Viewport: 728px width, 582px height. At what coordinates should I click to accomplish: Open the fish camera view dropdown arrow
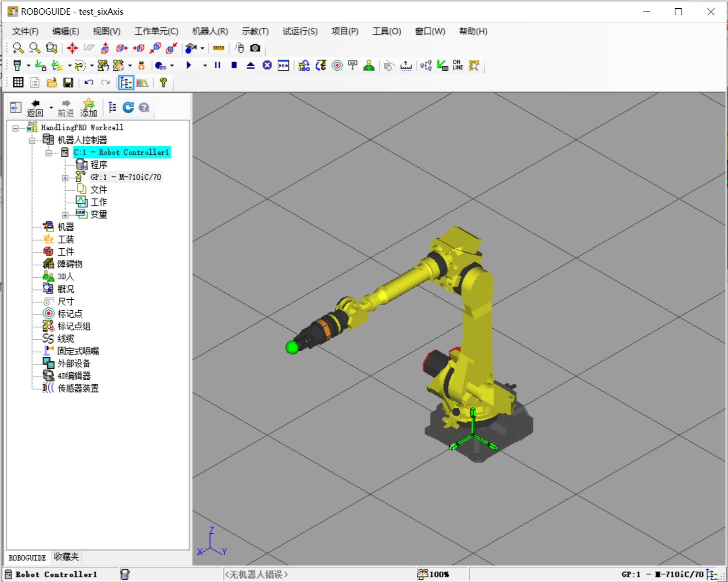[202, 48]
